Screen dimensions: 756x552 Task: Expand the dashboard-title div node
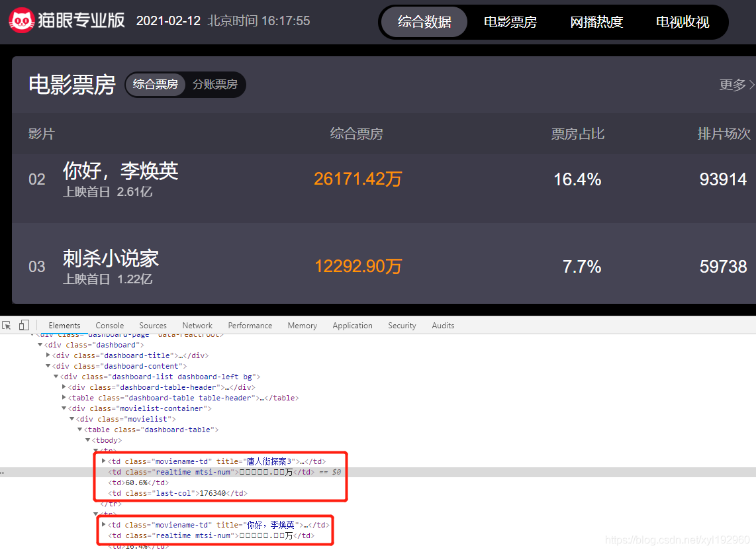[48, 355]
